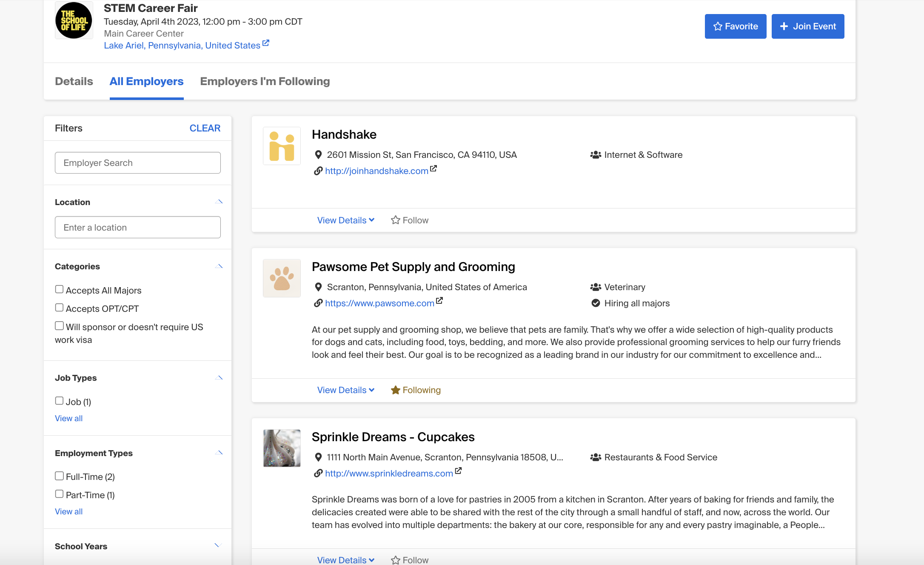This screenshot has height=565, width=924.
Task: Click The School of Life logo
Action: point(74,20)
